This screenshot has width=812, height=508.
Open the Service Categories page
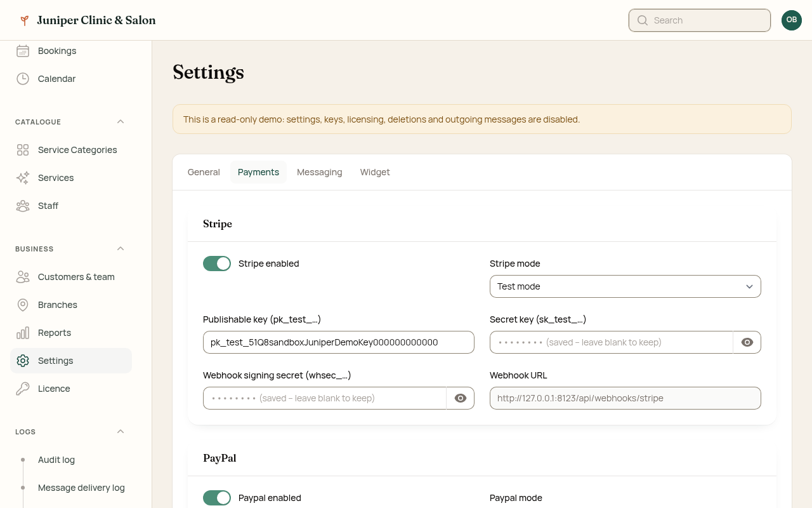click(x=71, y=150)
